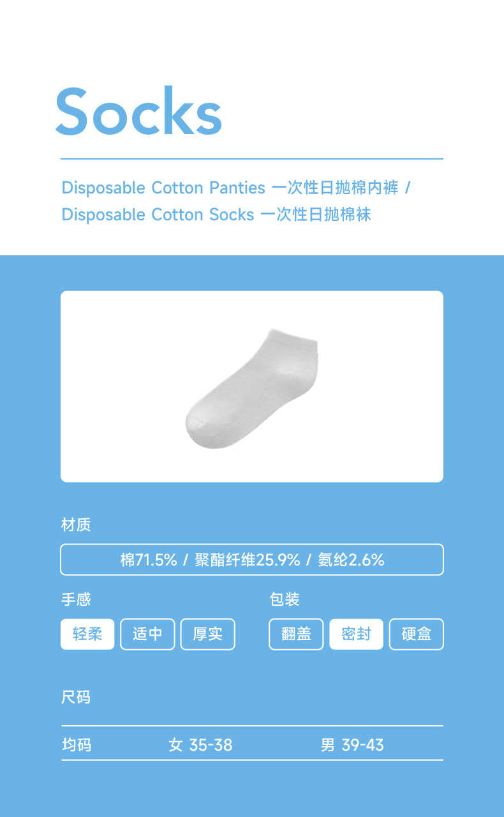This screenshot has width=504, height=817.
Task: Select the 适中 feel option
Action: click(x=147, y=634)
